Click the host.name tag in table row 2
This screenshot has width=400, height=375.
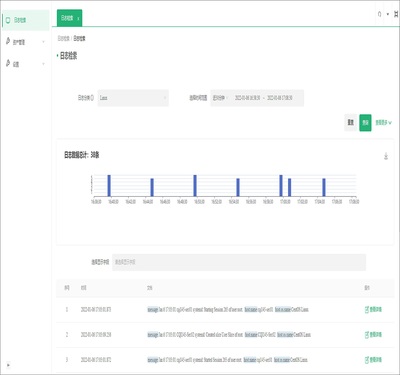click(x=251, y=335)
